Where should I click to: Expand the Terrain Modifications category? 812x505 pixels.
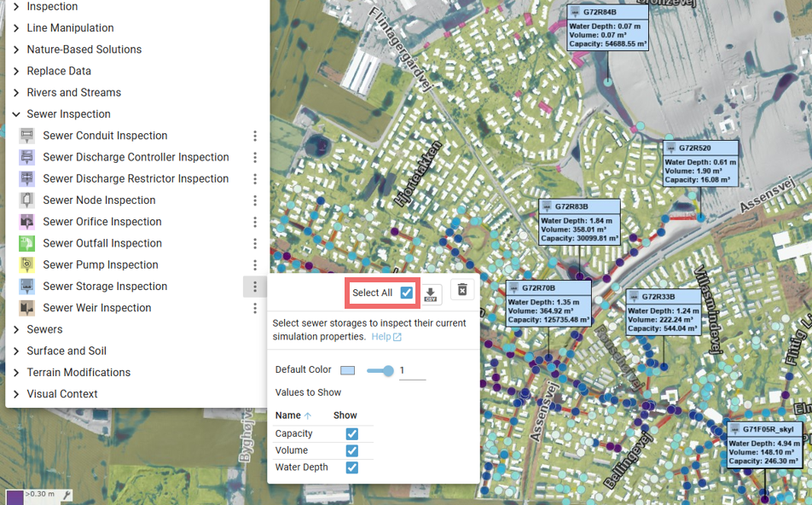(x=16, y=373)
